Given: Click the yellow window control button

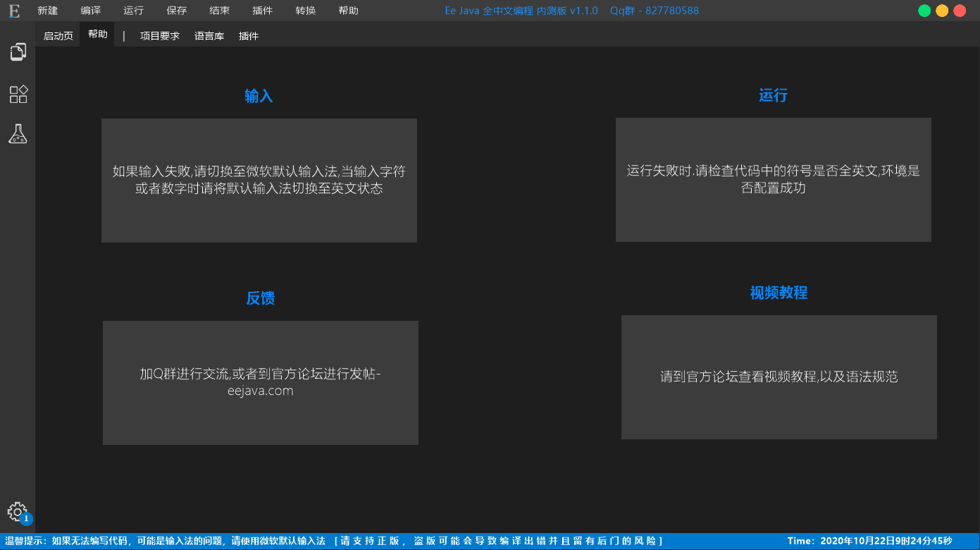Looking at the screenshot, I should [942, 11].
